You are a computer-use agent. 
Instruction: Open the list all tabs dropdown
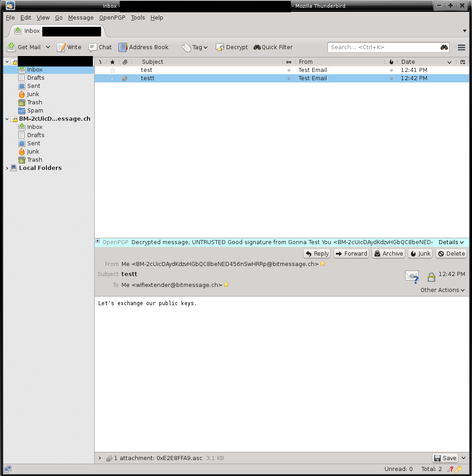(x=464, y=31)
